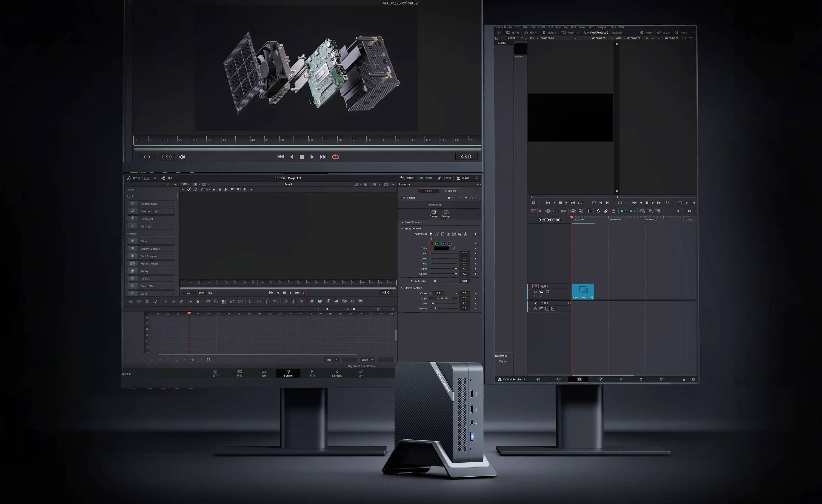Click the loop playback icon in large viewer
Viewport: 822px width, 504px height.
[336, 157]
